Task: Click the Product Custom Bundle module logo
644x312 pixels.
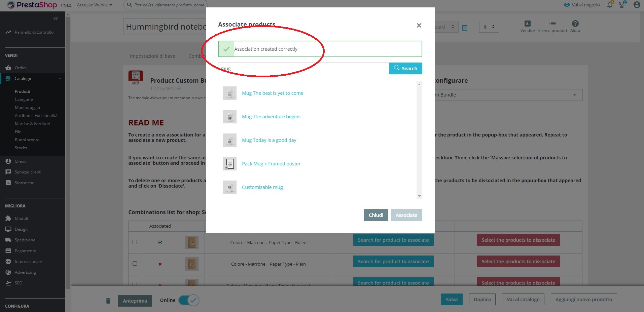Action: coord(136,77)
